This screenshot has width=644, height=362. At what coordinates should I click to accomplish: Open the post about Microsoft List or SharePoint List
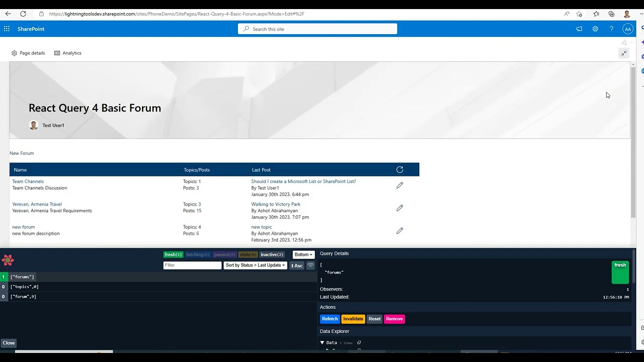point(303,182)
